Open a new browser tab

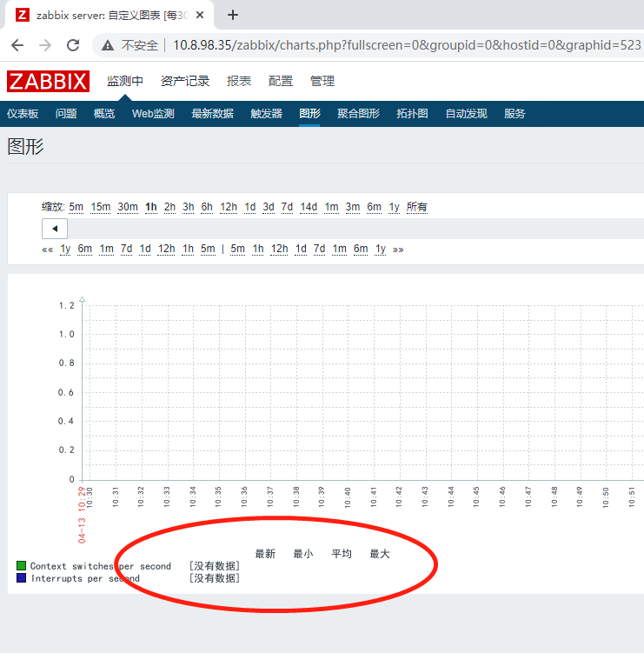point(233,16)
